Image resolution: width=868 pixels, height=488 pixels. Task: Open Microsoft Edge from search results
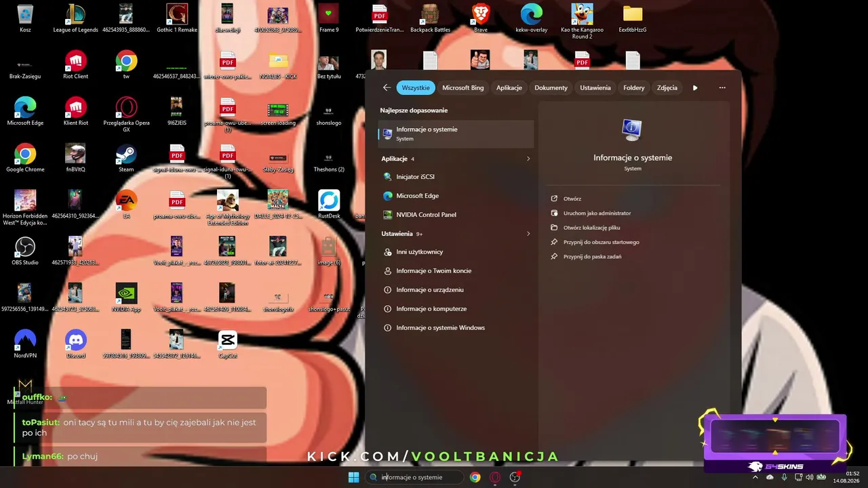point(456,196)
